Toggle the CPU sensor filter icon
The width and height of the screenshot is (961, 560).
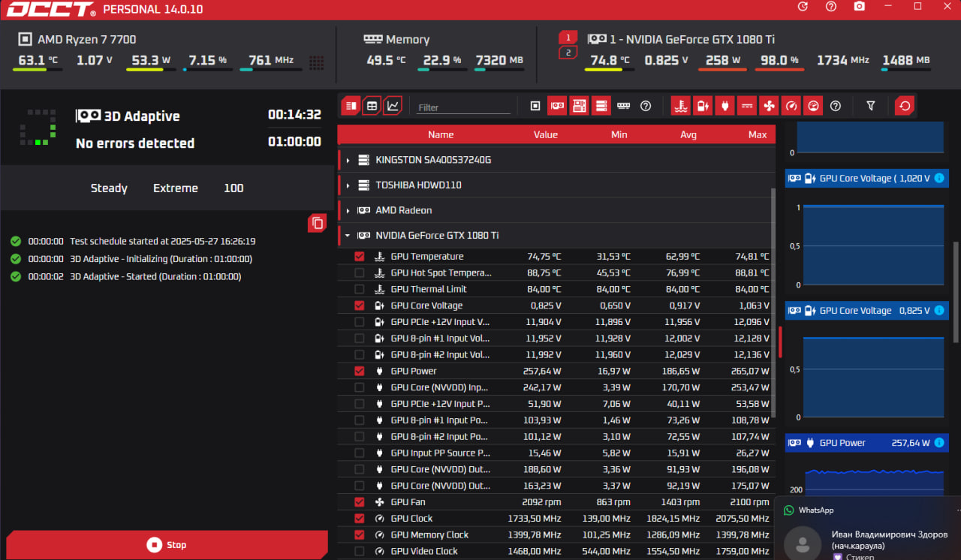[535, 106]
